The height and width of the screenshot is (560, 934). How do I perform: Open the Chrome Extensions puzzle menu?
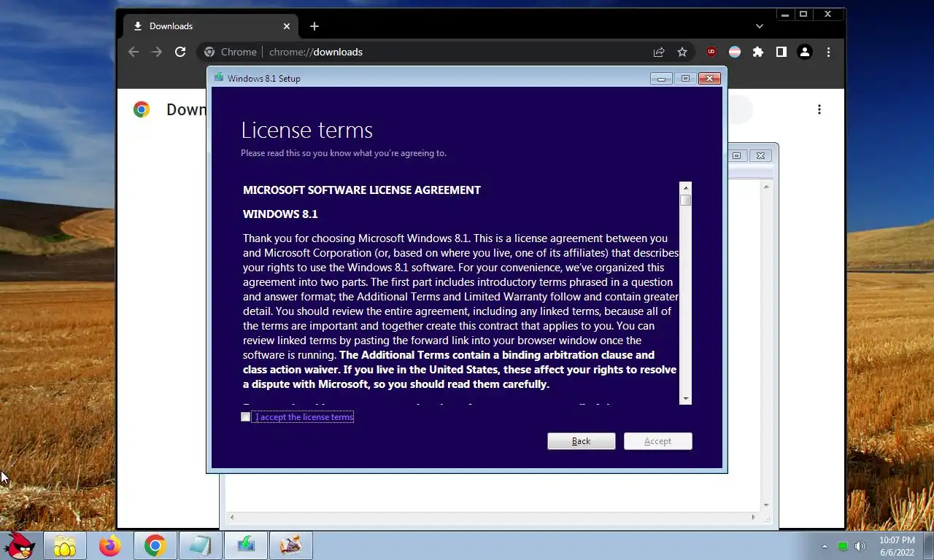tap(758, 52)
